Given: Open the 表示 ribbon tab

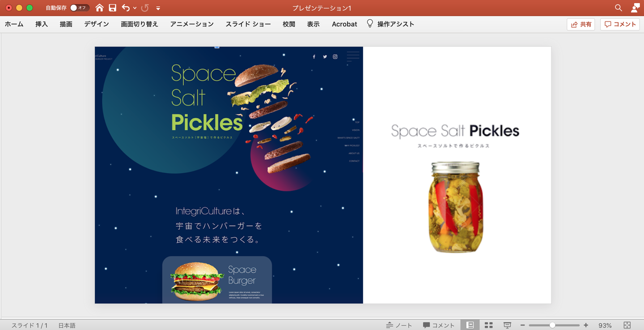Looking at the screenshot, I should (x=313, y=24).
